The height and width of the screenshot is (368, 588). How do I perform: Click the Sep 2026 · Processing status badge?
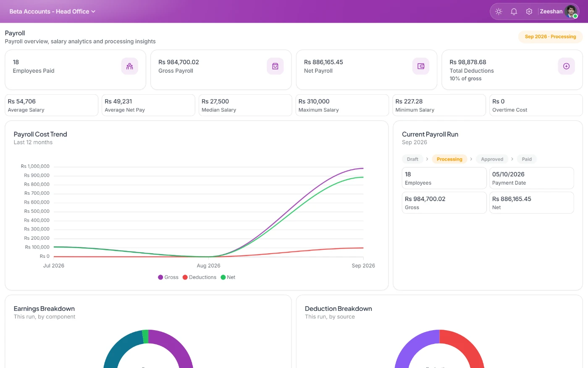(x=550, y=37)
